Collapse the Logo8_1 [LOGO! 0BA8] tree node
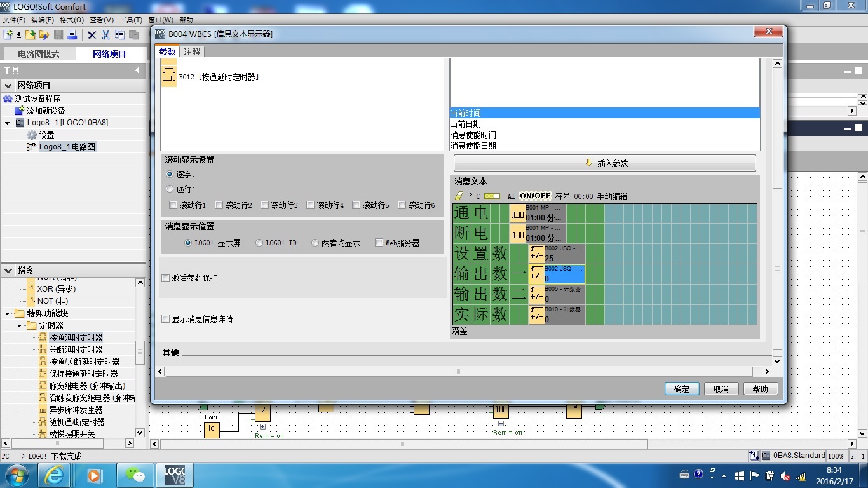Viewport: 868px width, 488px height. (8, 123)
